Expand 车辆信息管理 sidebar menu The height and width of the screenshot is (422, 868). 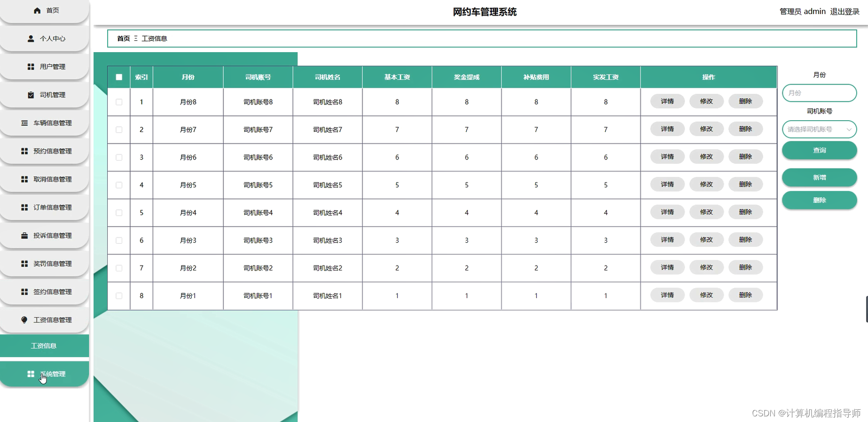click(44, 123)
